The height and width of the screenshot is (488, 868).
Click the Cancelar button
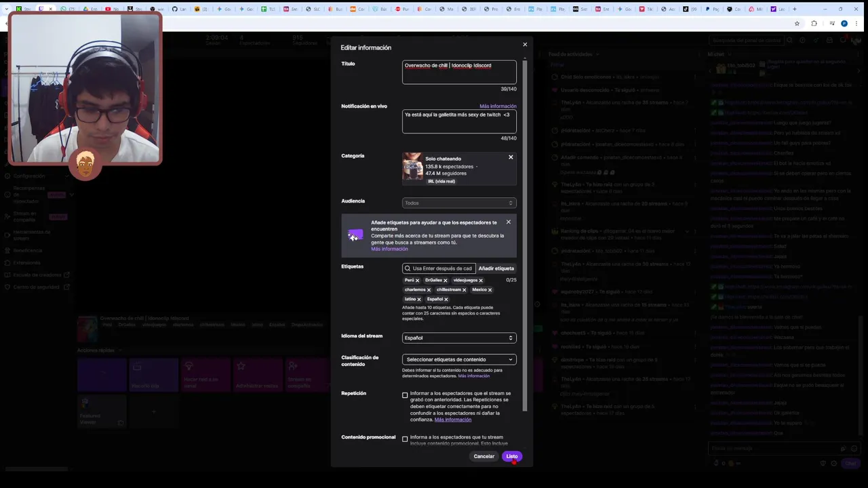(x=484, y=456)
